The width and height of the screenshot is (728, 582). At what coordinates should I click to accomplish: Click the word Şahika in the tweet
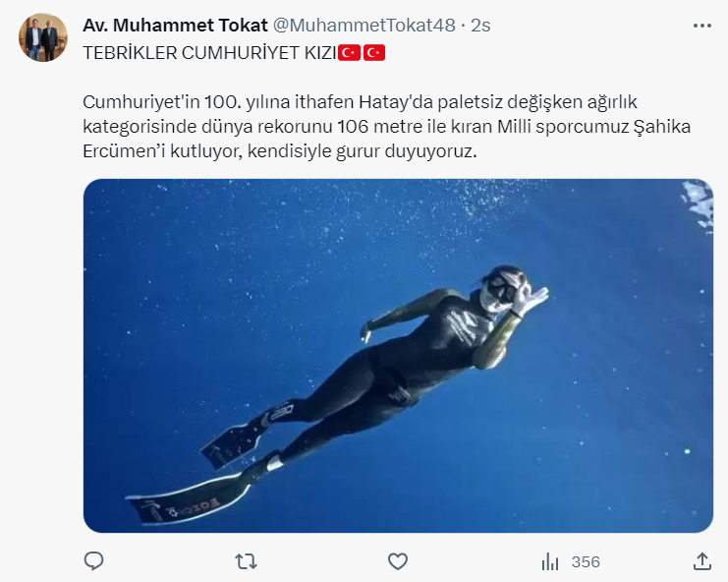662,127
